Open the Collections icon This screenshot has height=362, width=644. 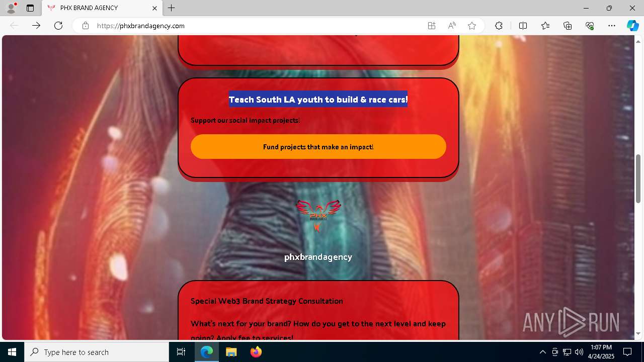coord(568,26)
